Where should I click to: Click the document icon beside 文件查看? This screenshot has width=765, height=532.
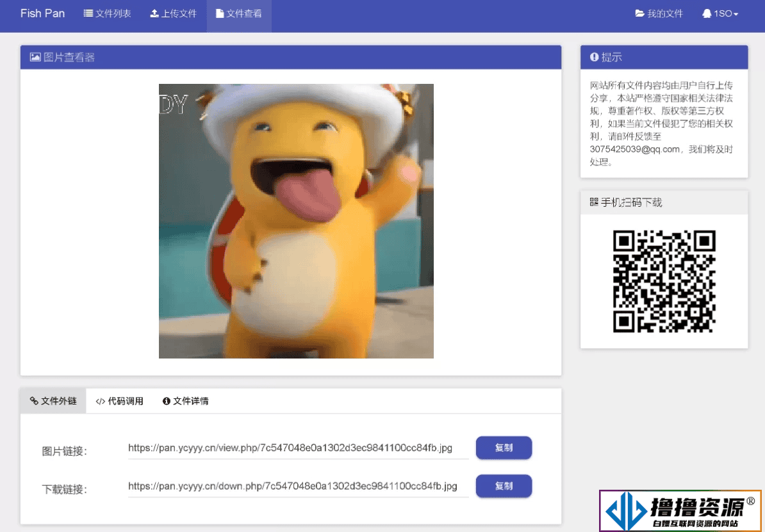[x=220, y=13]
